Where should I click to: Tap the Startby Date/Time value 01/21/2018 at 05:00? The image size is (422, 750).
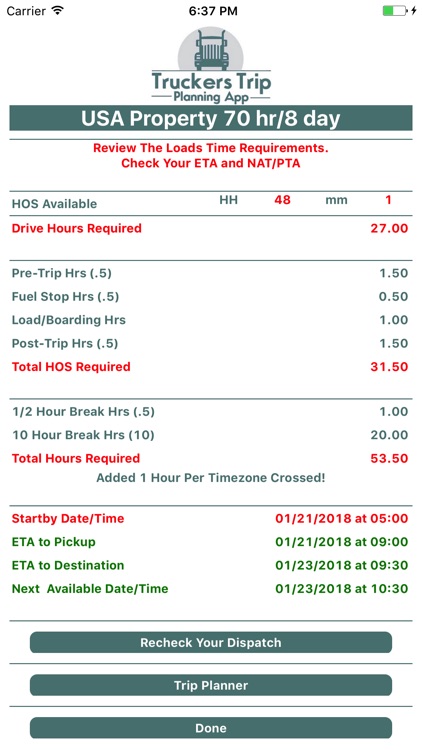tap(342, 518)
